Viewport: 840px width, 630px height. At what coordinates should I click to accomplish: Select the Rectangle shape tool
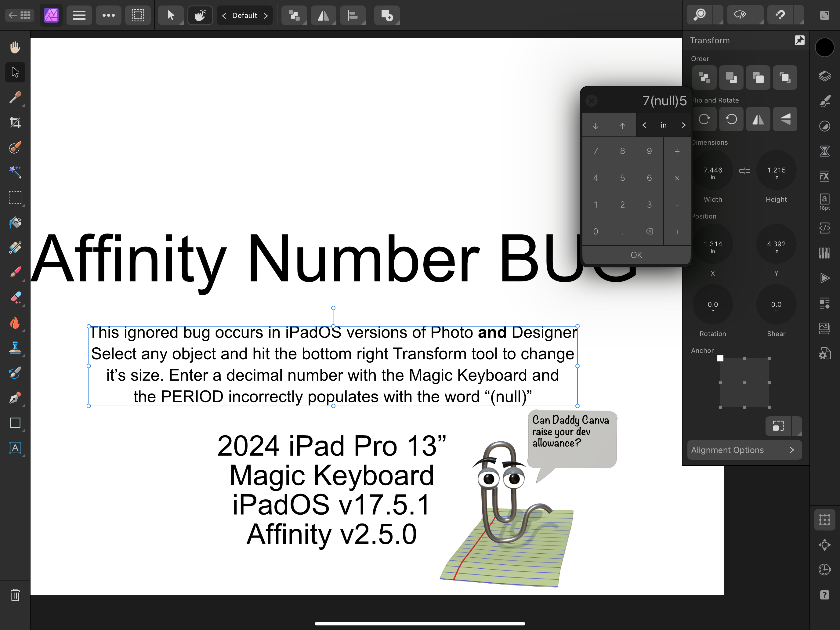pos(15,423)
